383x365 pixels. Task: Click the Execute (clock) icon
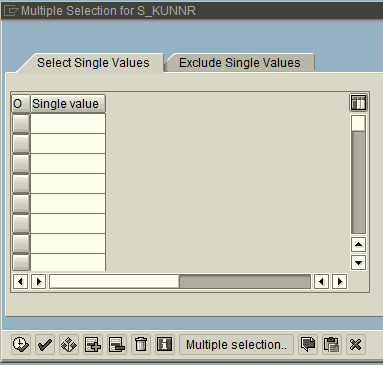[21, 344]
